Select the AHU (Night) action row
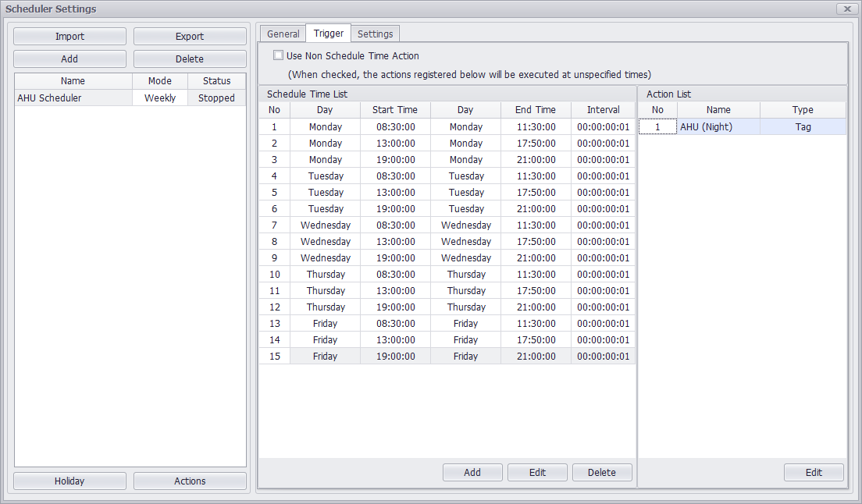Viewport: 862px width, 504px height. click(x=718, y=127)
